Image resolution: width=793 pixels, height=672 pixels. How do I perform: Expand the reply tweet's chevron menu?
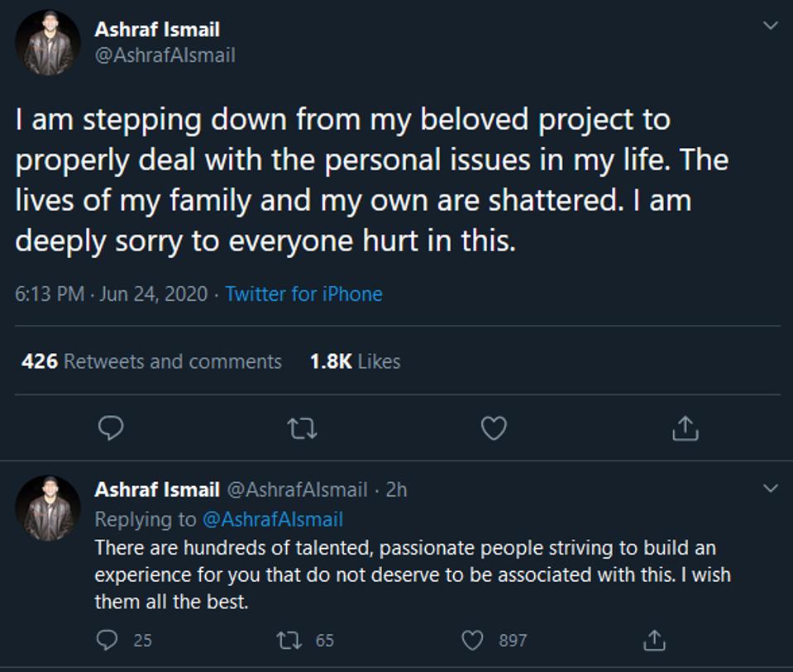[771, 489]
